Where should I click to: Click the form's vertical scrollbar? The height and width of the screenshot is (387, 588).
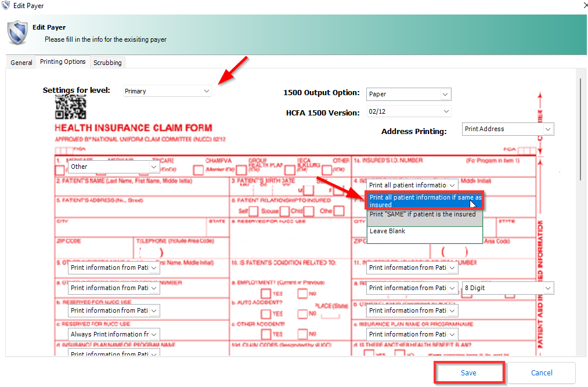[x=580, y=128]
